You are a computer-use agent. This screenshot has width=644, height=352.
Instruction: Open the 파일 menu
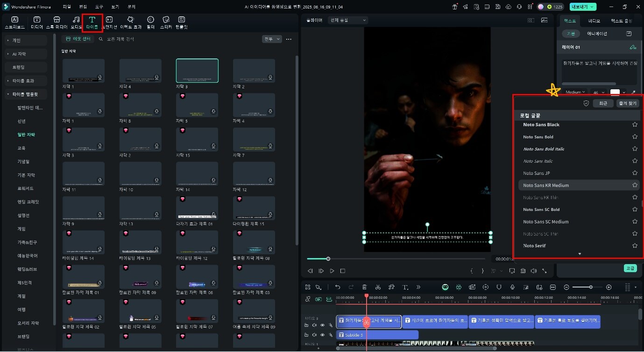tap(66, 7)
